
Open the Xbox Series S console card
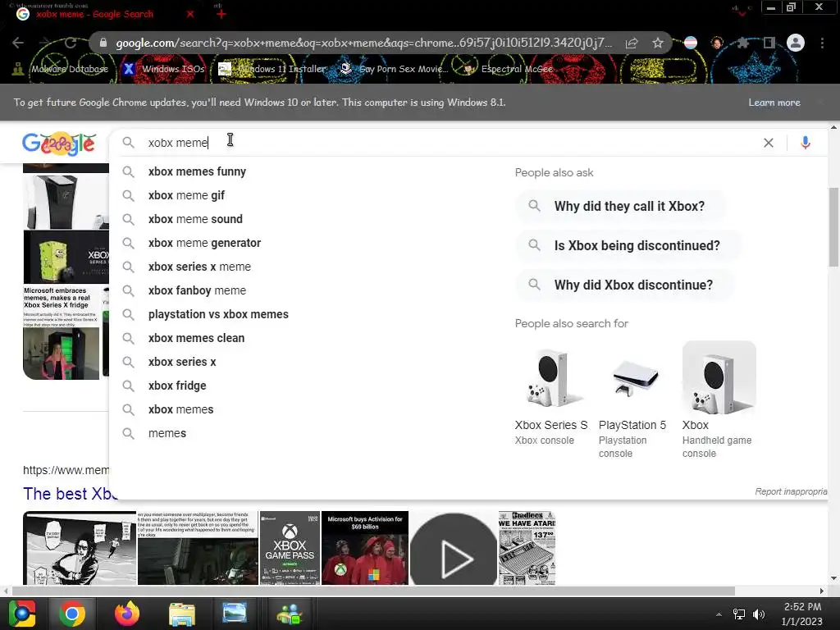click(551, 394)
